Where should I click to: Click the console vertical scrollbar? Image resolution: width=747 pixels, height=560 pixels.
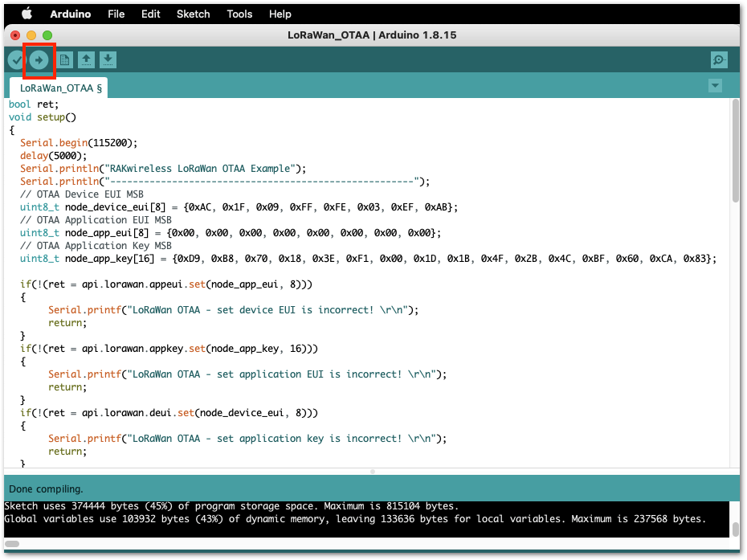pos(735,529)
